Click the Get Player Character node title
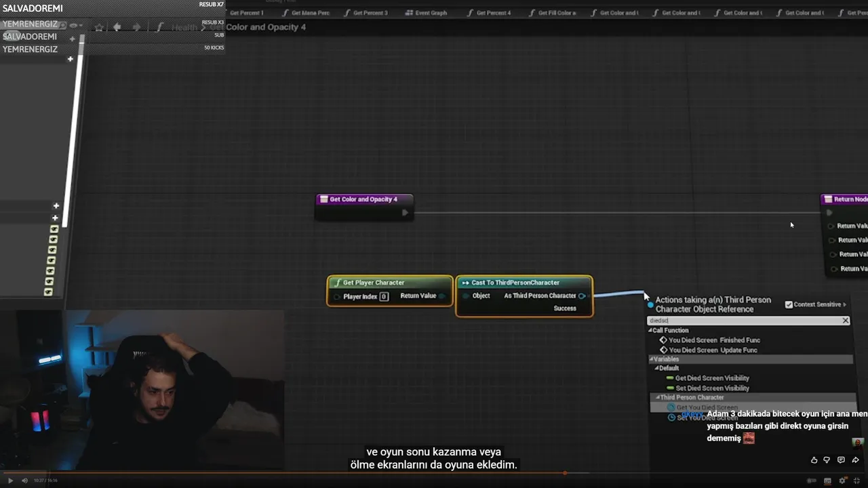Screen dimensions: 868x488 (x=374, y=283)
